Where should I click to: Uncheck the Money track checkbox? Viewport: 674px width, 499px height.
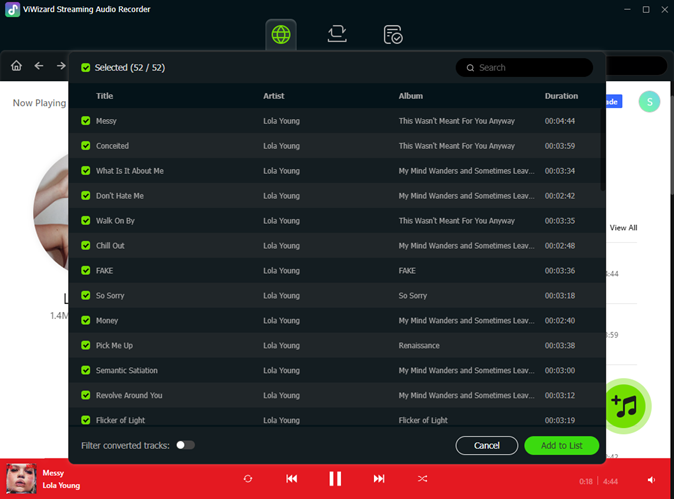[x=86, y=320]
